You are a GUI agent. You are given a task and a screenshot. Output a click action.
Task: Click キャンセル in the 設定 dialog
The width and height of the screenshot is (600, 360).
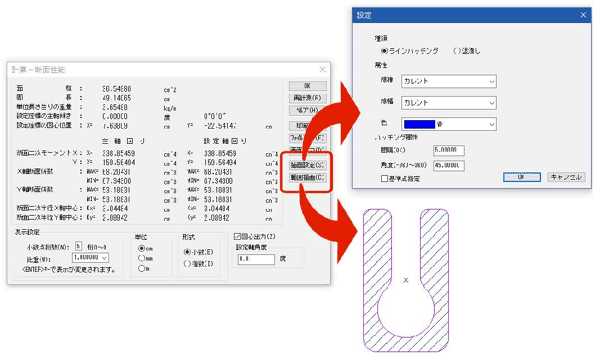click(x=566, y=177)
